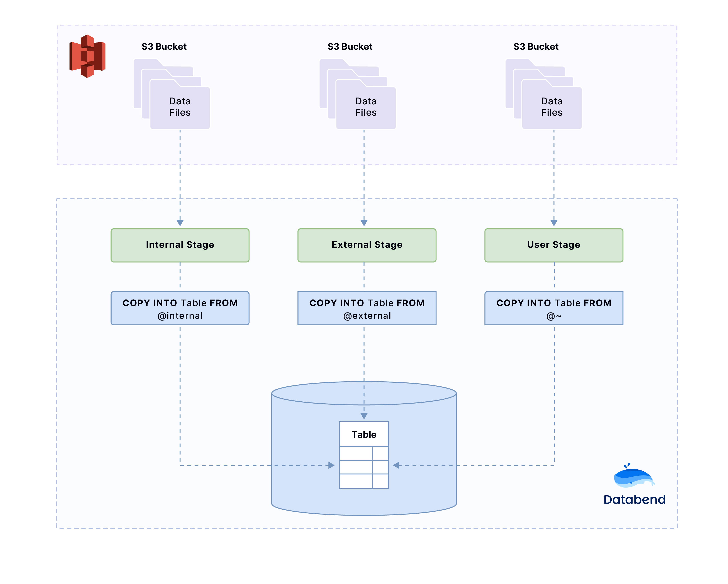Select the COPY INTO Table FROM @external box

point(367,308)
